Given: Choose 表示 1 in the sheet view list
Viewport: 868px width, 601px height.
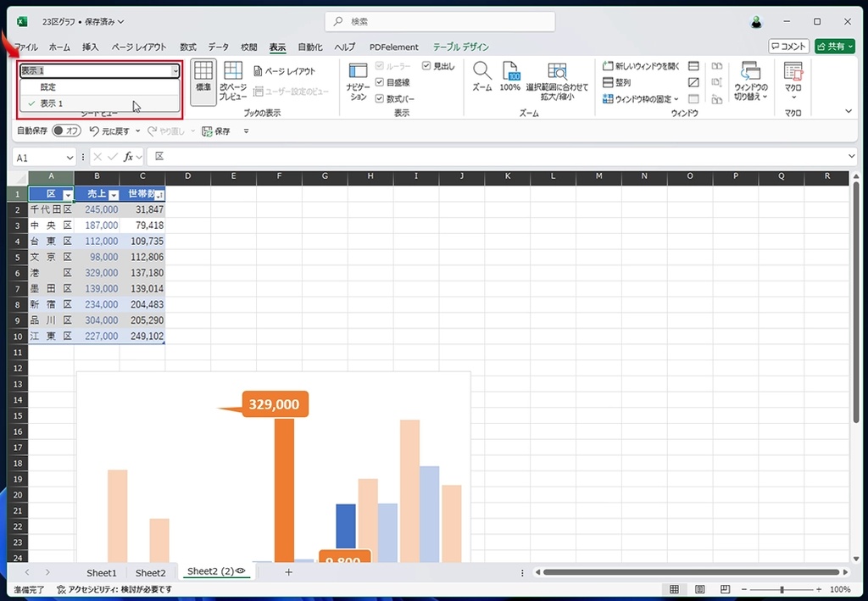Looking at the screenshot, I should 100,103.
